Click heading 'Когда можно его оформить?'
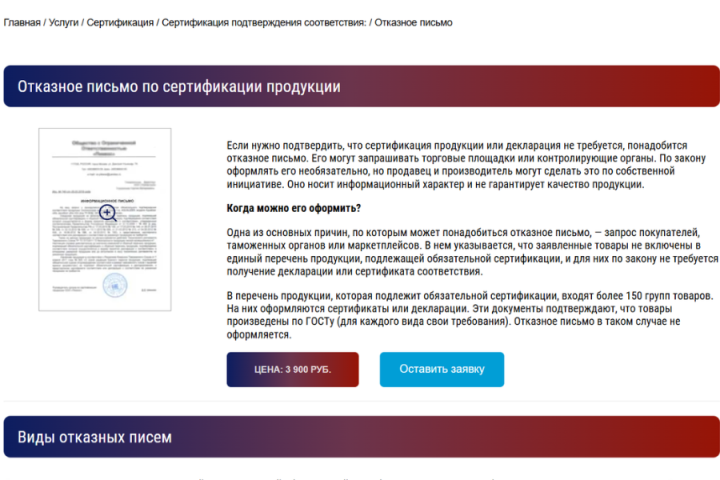The height and width of the screenshot is (480, 720). [294, 208]
